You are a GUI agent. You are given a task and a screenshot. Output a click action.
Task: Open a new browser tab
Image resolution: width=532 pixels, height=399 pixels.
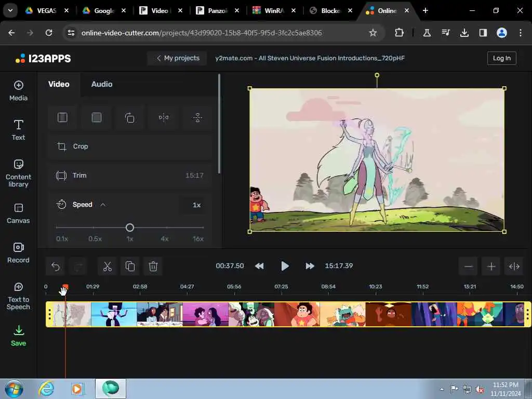tap(425, 10)
